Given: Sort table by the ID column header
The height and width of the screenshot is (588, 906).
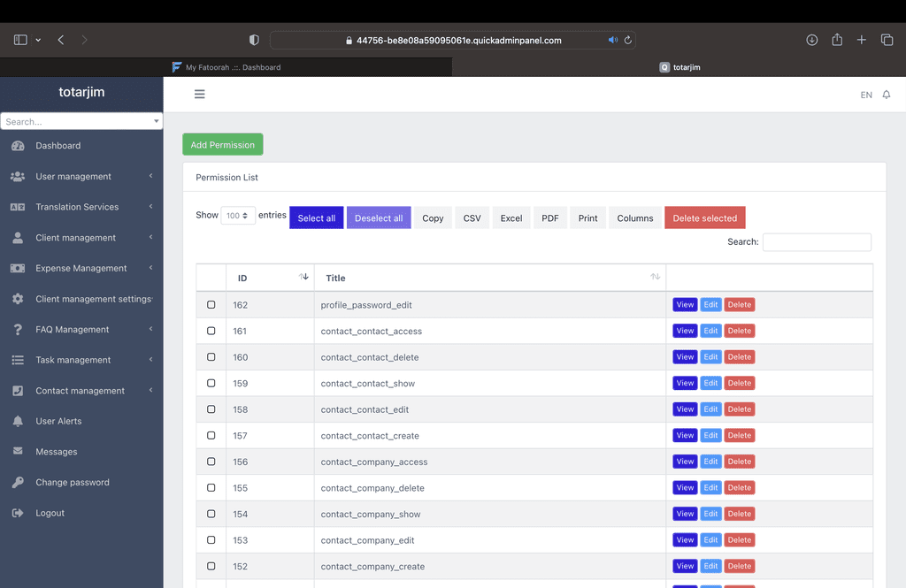Looking at the screenshot, I should (271, 278).
